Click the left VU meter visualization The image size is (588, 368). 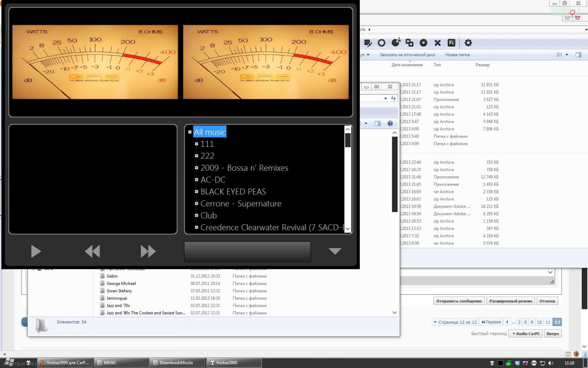95,62
